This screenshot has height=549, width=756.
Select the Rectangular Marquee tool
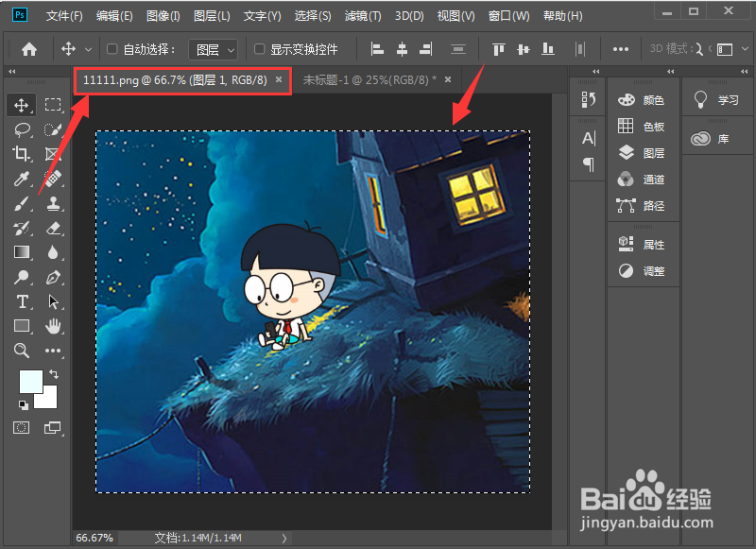[x=53, y=105]
